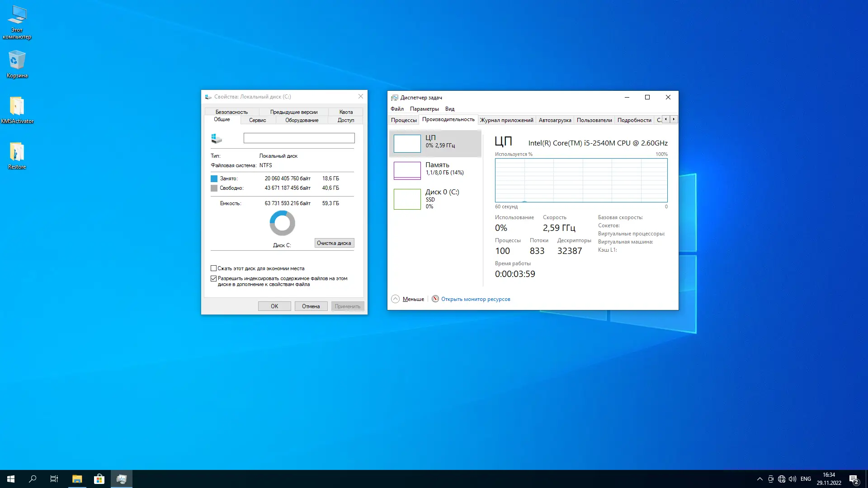Click the Task View taskbar icon
Image resolution: width=868 pixels, height=488 pixels.
pyautogui.click(x=54, y=479)
